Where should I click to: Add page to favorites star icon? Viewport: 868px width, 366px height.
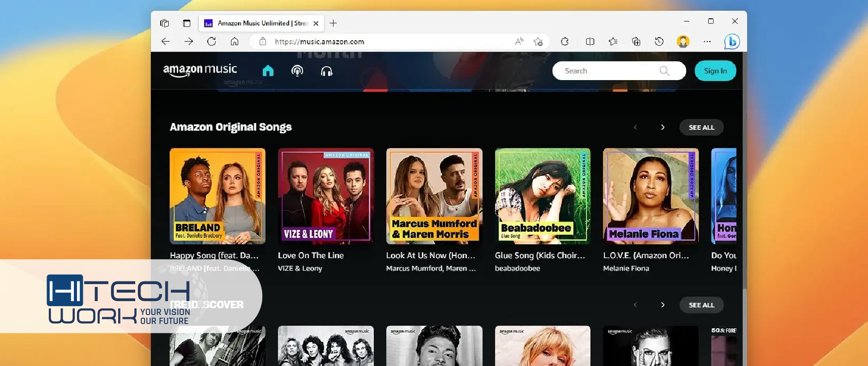click(x=538, y=42)
